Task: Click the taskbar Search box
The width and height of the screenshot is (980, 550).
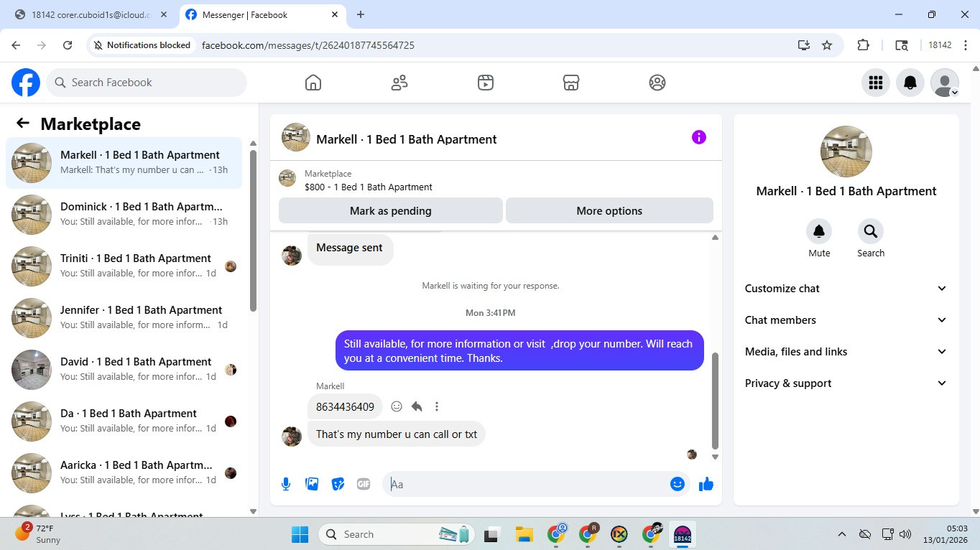Action: pos(396,534)
